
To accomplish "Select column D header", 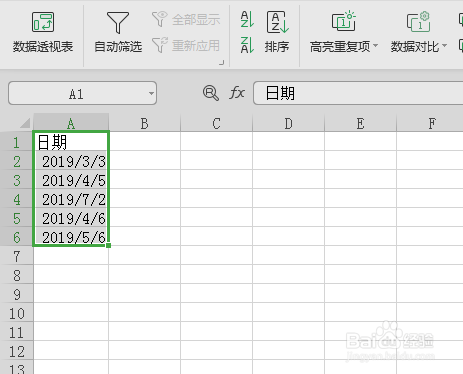I will 288,123.
